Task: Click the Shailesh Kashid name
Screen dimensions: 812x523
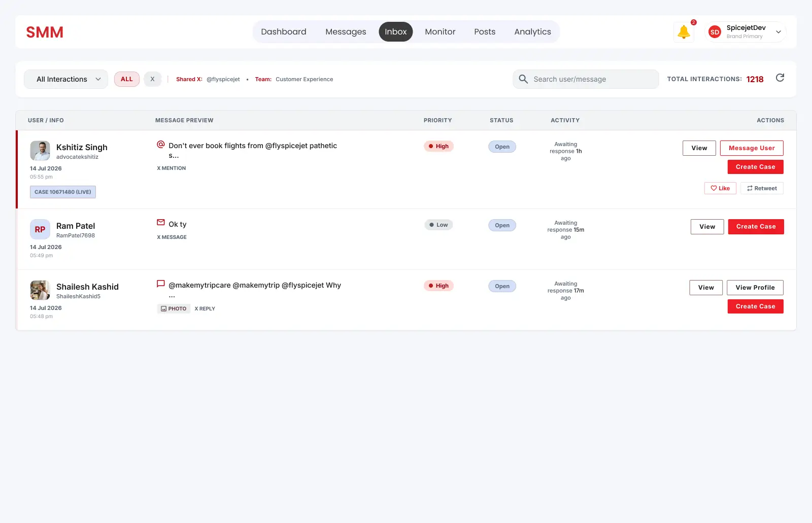Action: (x=87, y=287)
